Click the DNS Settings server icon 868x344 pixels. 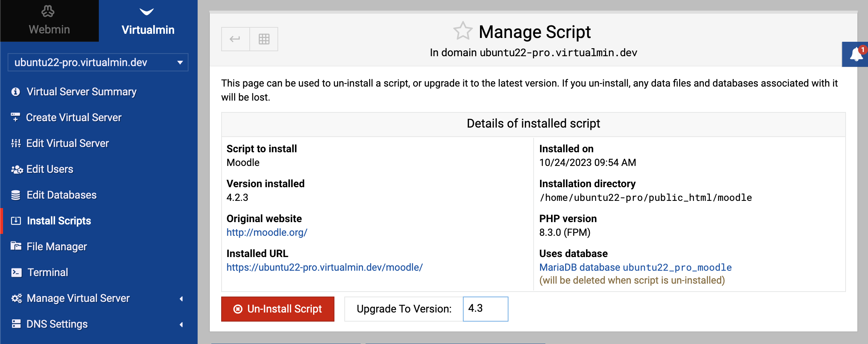point(16,324)
